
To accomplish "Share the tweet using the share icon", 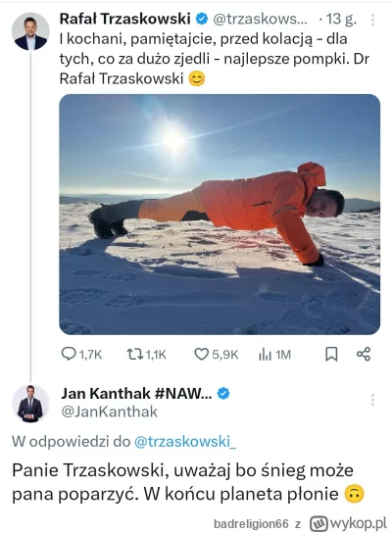I will (364, 355).
